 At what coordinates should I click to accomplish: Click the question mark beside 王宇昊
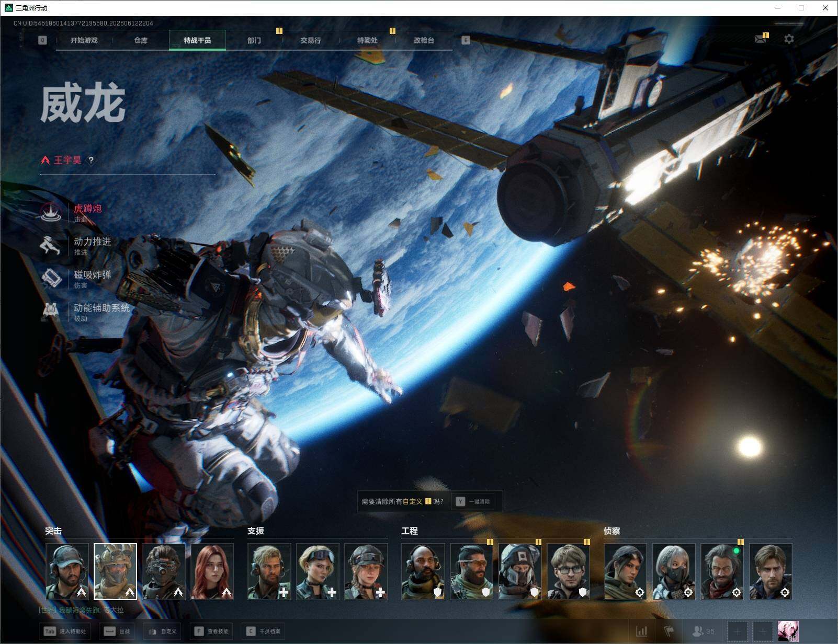tap(91, 160)
